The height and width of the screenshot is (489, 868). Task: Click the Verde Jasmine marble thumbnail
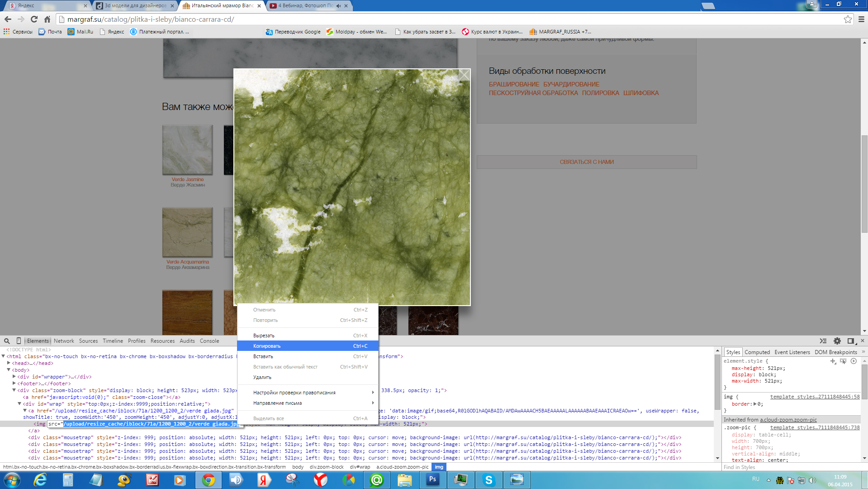pyautogui.click(x=187, y=150)
